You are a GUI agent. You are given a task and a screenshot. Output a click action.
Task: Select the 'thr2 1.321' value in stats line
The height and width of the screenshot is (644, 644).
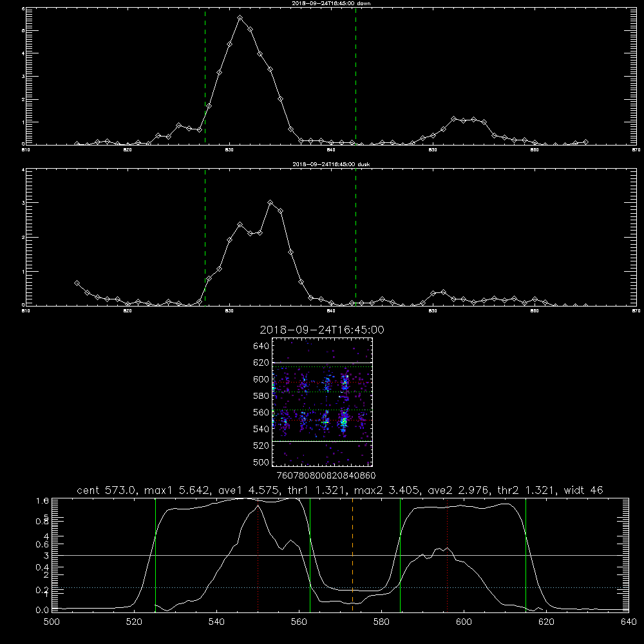tap(528, 490)
